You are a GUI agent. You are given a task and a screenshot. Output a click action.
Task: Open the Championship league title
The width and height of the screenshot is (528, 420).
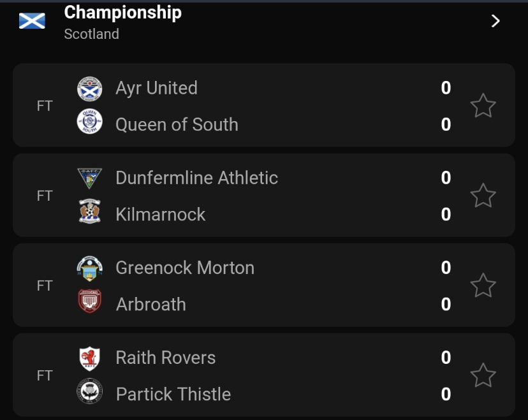click(123, 12)
